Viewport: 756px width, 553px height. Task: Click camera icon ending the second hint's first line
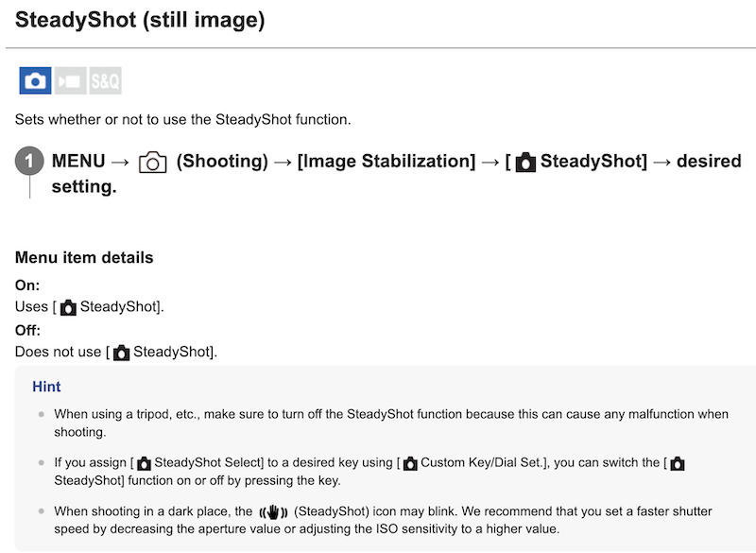coord(677,464)
